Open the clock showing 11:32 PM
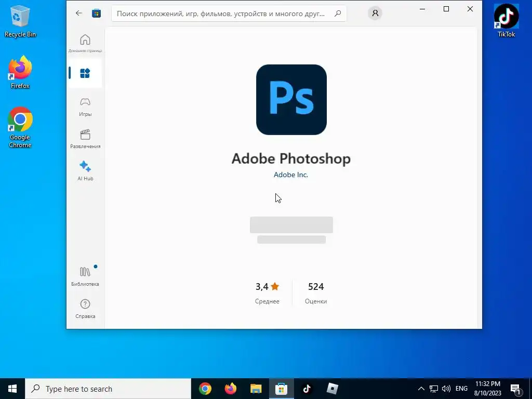This screenshot has height=399, width=532. coord(487,389)
